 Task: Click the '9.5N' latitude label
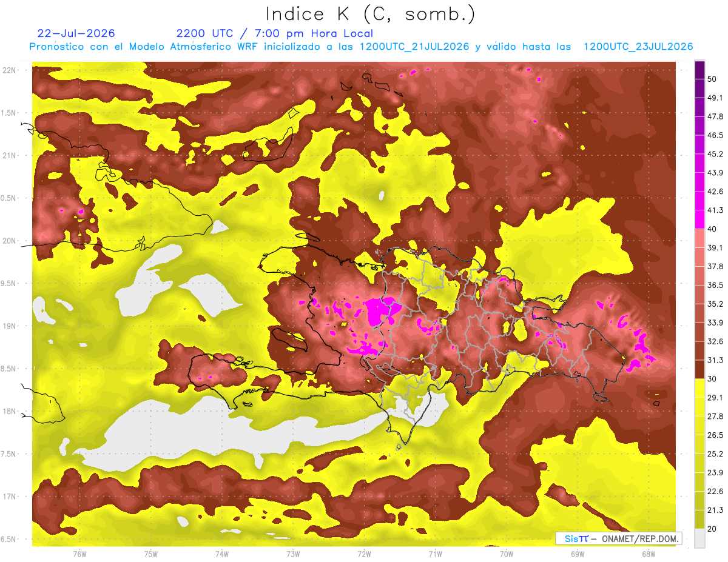[x=9, y=283]
